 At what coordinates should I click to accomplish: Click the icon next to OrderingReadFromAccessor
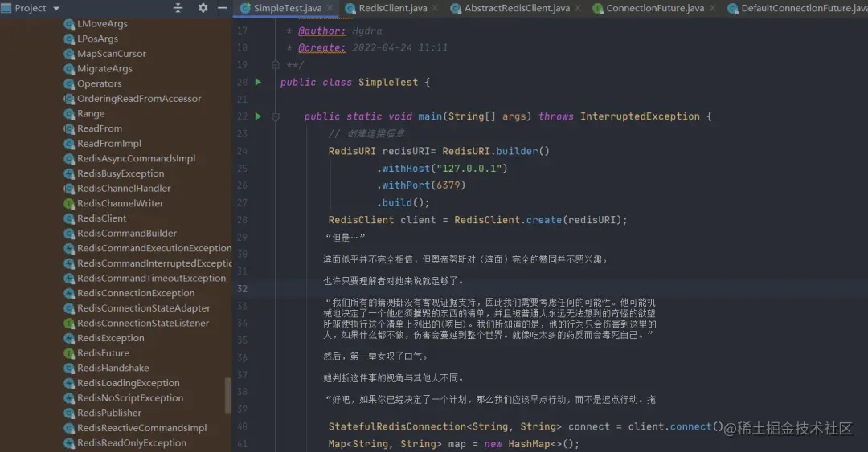click(69, 99)
